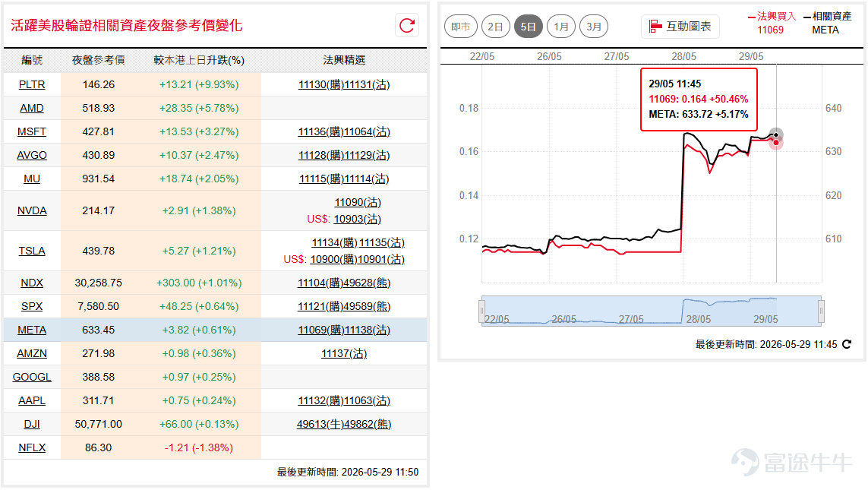
Task: Select the 5日 chart period
Action: pos(528,27)
